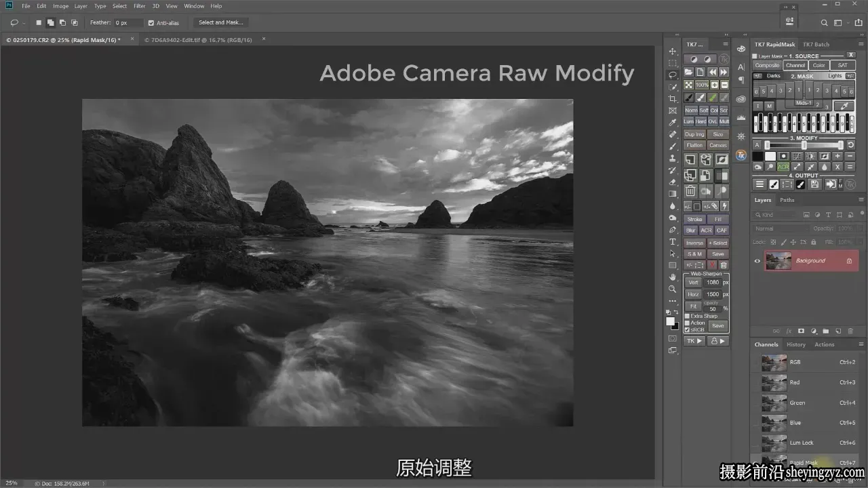The image size is (868, 488).
Task: Click the Select and Mask button
Action: point(220,22)
